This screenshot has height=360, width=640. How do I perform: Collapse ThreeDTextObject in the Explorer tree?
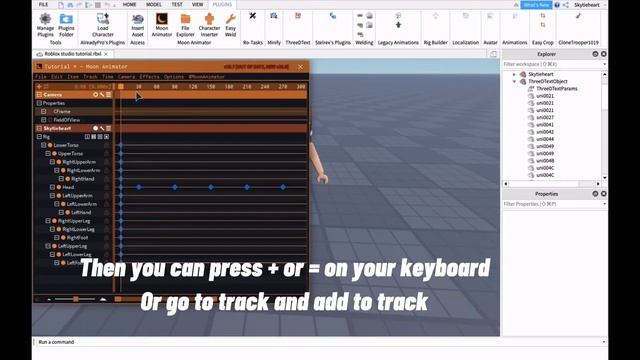[514, 82]
